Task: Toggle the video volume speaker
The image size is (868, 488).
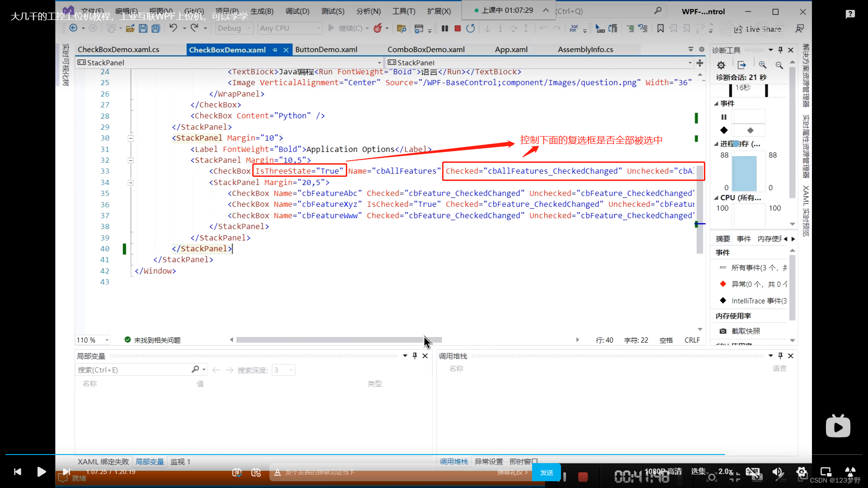Action: click(777, 472)
